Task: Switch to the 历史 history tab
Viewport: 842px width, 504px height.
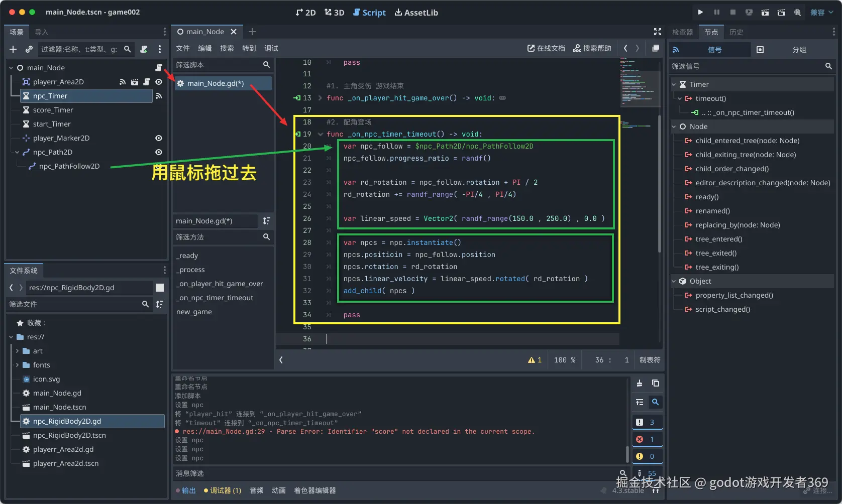Action: [736, 32]
